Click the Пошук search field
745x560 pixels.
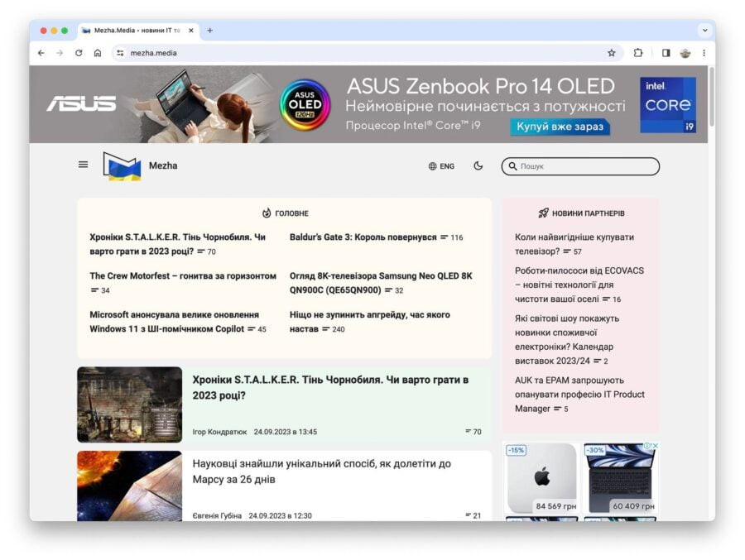coord(580,166)
